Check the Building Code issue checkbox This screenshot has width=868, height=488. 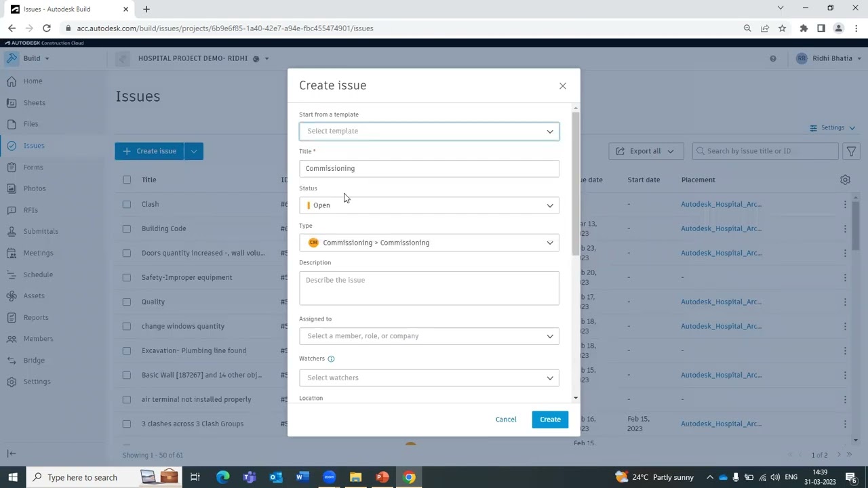tap(127, 228)
